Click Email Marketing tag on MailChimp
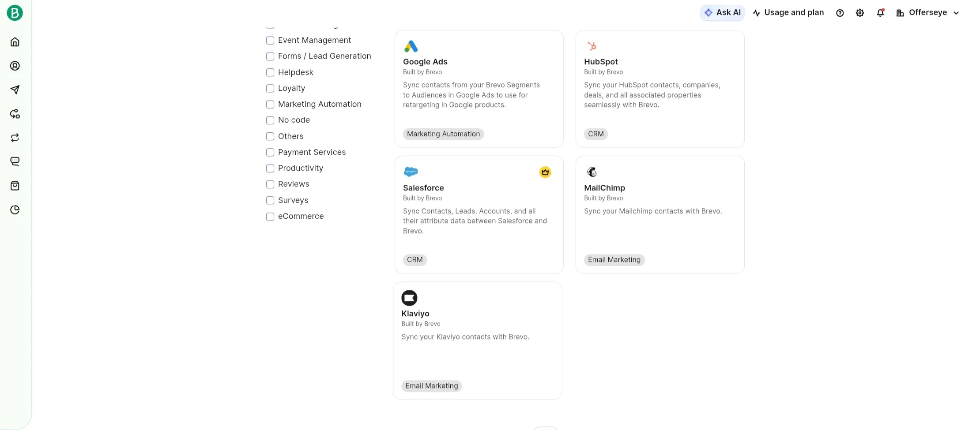Screen dimensions: 980x430 coord(614,260)
